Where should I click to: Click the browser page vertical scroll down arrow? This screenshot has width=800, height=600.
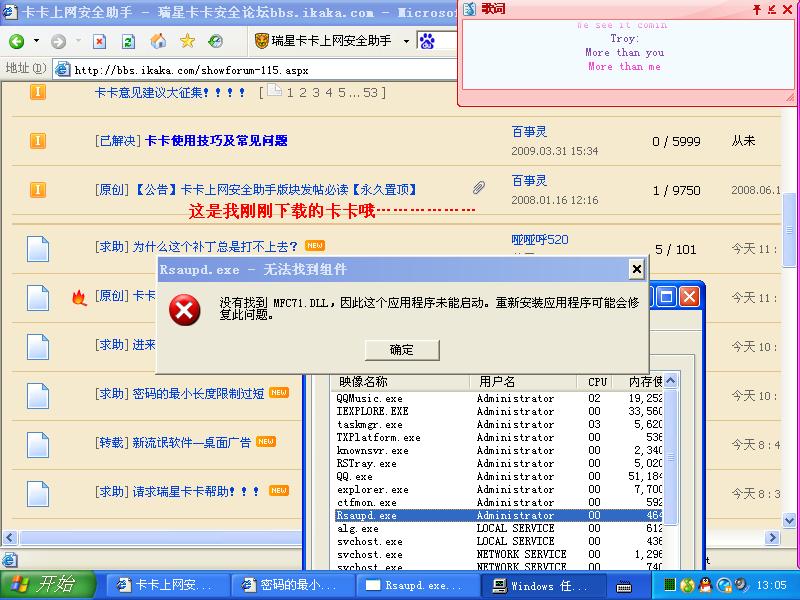789,521
